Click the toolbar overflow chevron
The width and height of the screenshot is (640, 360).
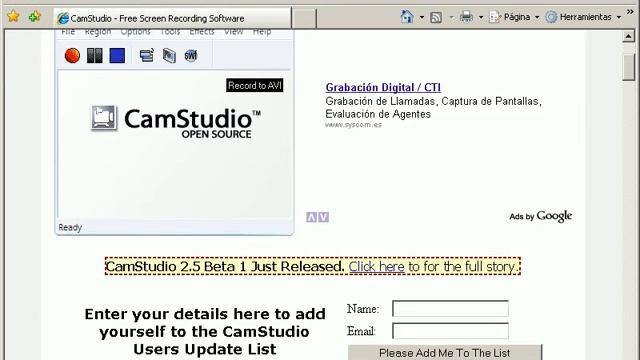[x=630, y=12]
